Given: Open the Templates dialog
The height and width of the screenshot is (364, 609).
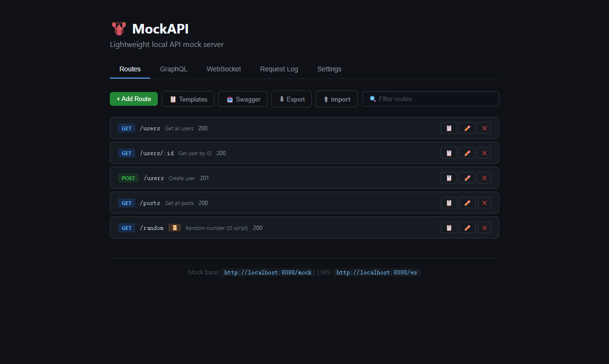Looking at the screenshot, I should click(x=187, y=99).
